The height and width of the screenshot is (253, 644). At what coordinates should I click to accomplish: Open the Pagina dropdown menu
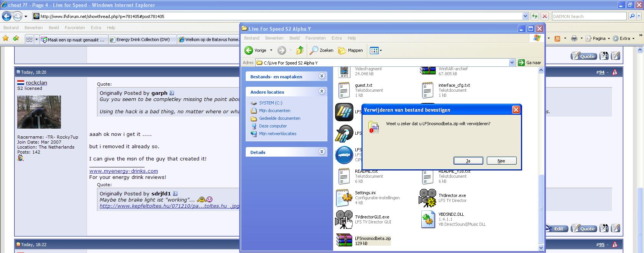point(599,38)
